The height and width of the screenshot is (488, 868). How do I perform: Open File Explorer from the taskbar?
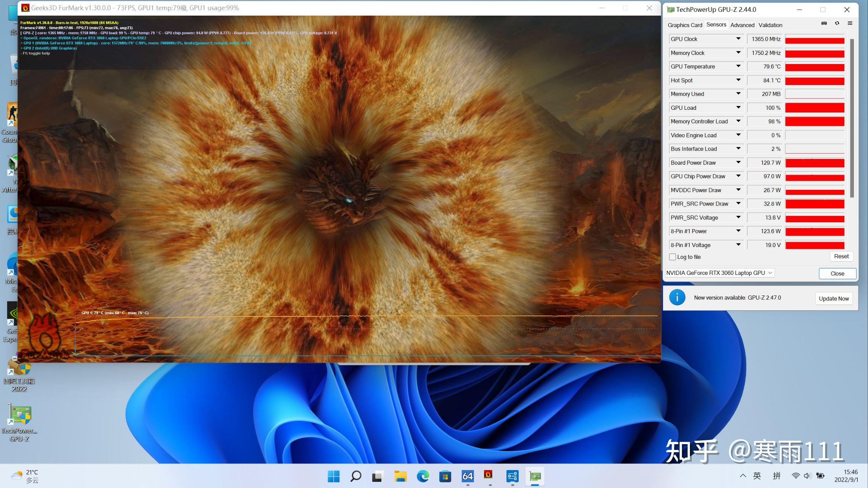[x=400, y=476]
